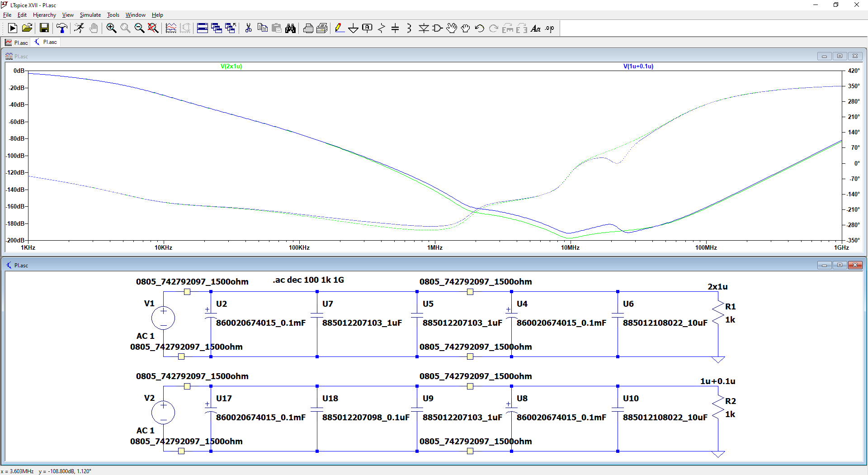Screen dimensions: 868x475
Task: Open the Simulate menu
Action: 90,15
